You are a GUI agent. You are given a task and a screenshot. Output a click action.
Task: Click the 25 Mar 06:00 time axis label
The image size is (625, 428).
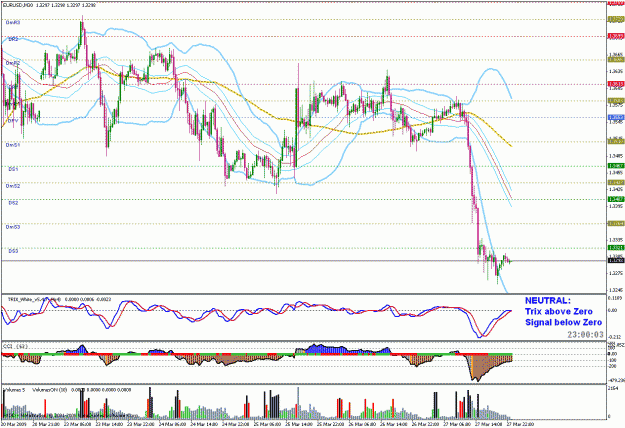coord(266,424)
